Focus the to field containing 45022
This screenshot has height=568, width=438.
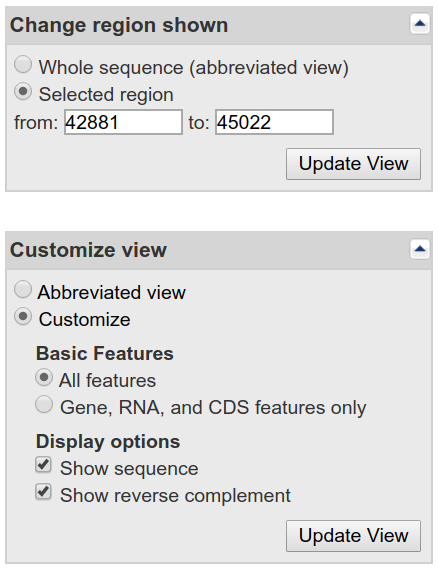(x=274, y=122)
